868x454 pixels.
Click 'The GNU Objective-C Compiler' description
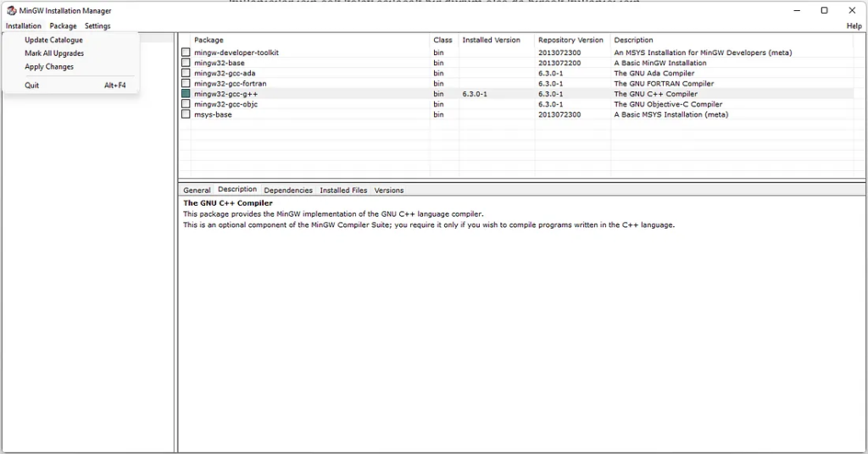[668, 104]
